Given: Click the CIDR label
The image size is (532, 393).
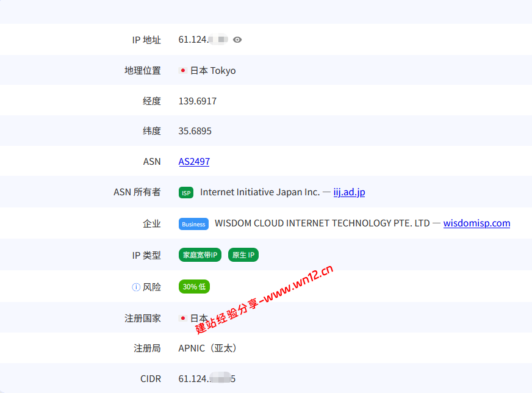Looking at the screenshot, I should point(151,379).
